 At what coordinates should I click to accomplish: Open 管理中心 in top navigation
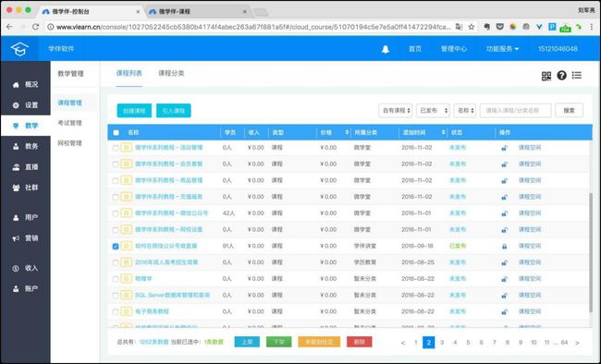point(454,49)
